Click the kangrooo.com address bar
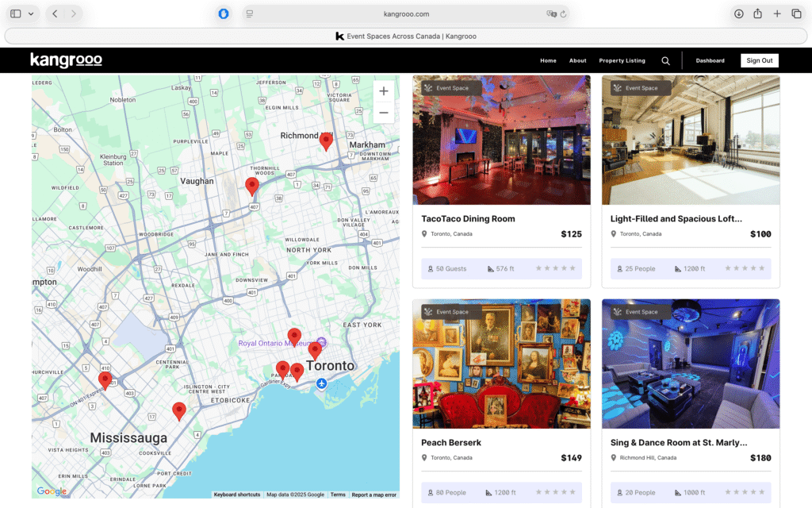This screenshot has height=508, width=812. coord(406,13)
